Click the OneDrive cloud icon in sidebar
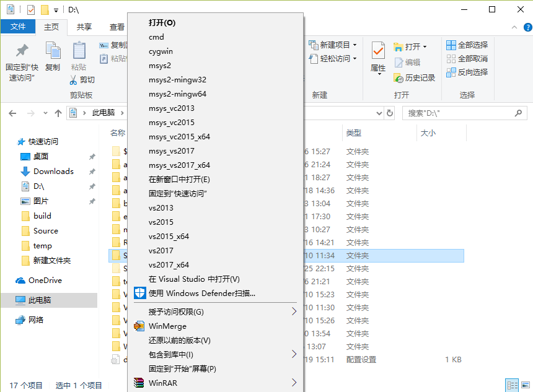 [20, 281]
